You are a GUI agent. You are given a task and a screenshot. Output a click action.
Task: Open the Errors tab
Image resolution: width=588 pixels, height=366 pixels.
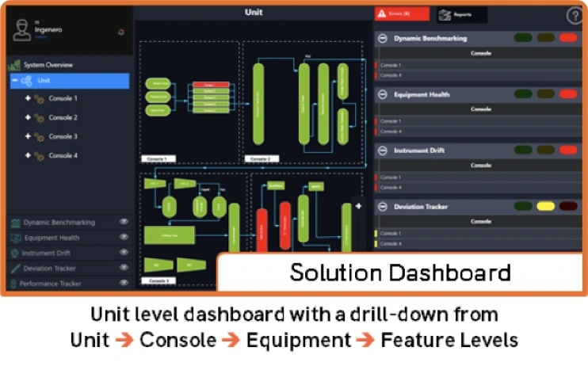[401, 14]
